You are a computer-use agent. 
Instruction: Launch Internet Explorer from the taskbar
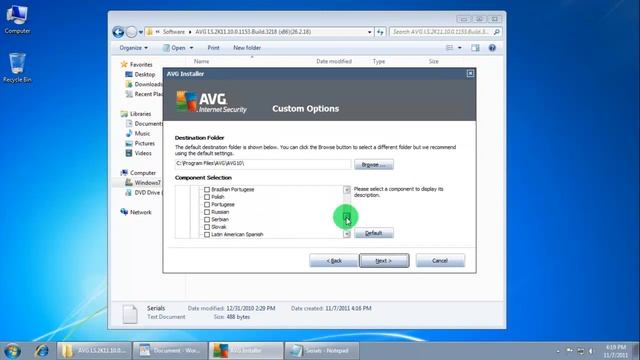point(41,351)
